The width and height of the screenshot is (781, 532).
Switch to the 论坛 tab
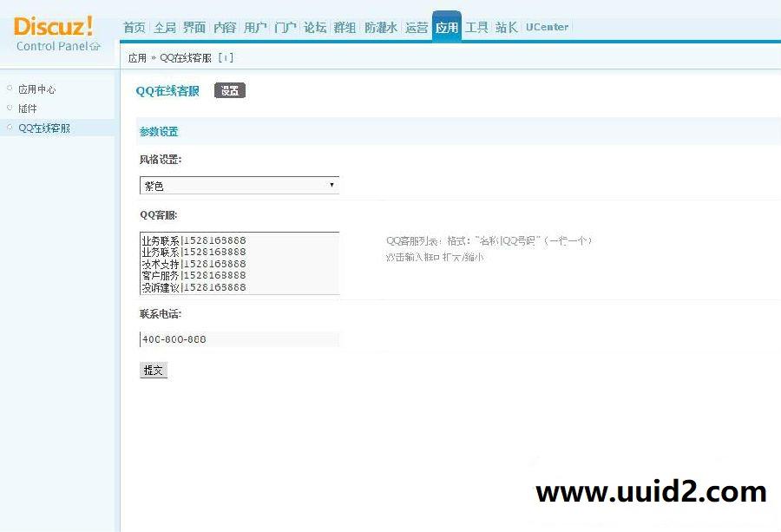click(314, 27)
